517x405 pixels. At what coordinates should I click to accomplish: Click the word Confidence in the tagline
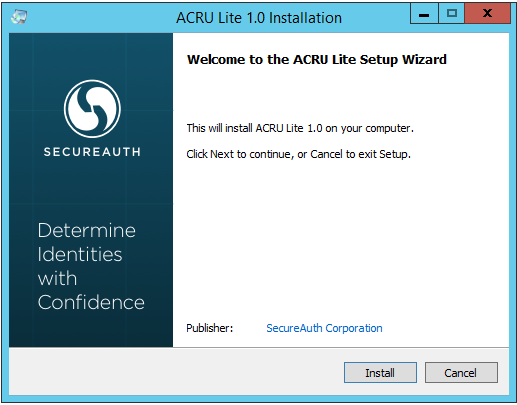pyautogui.click(x=91, y=302)
